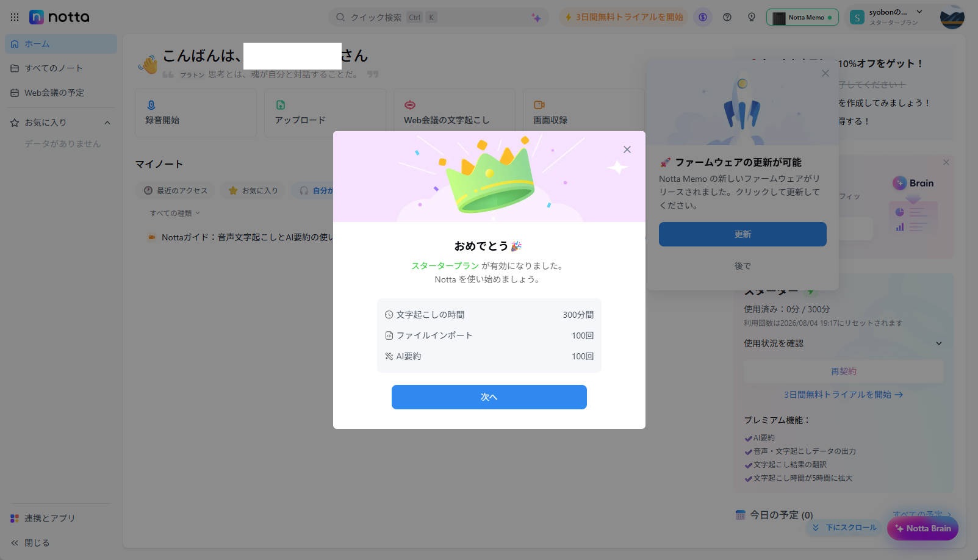978x560 pixels.
Task: Open the help question mark icon
Action: 727,17
